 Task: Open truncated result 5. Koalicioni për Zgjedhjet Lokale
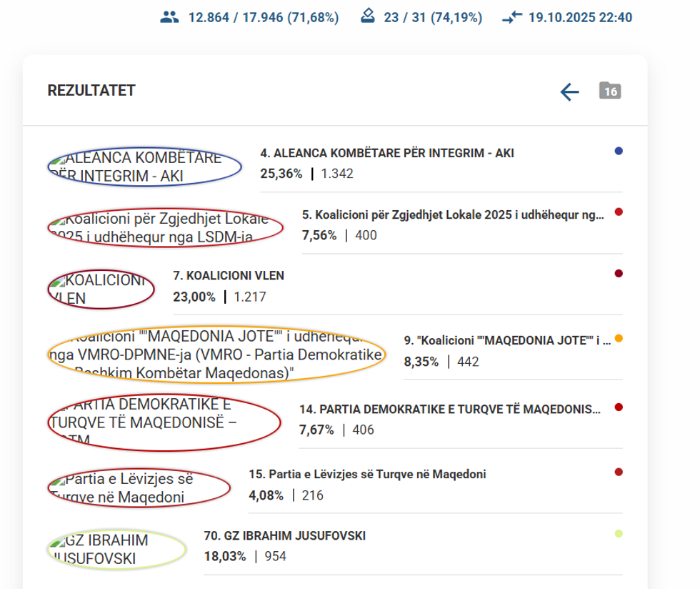[453, 214]
